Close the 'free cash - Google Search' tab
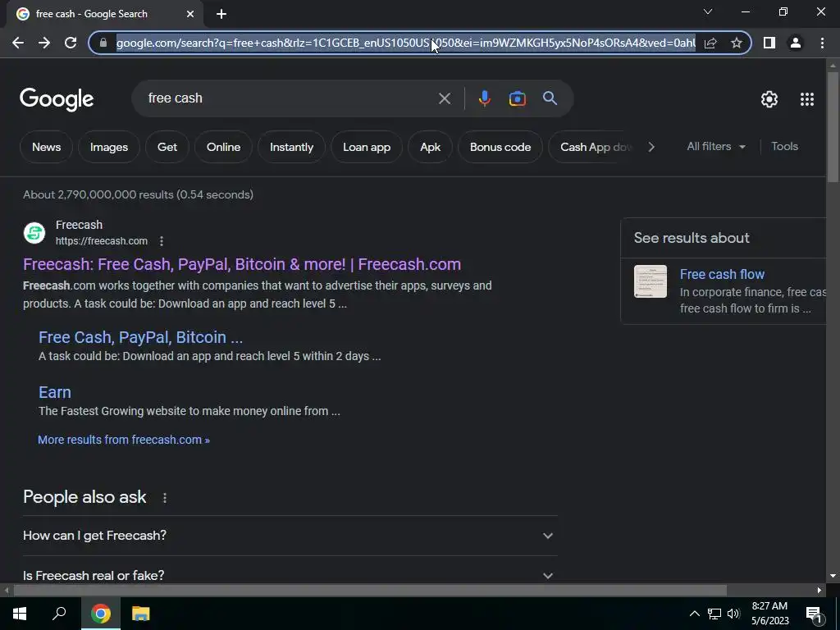 190,14
